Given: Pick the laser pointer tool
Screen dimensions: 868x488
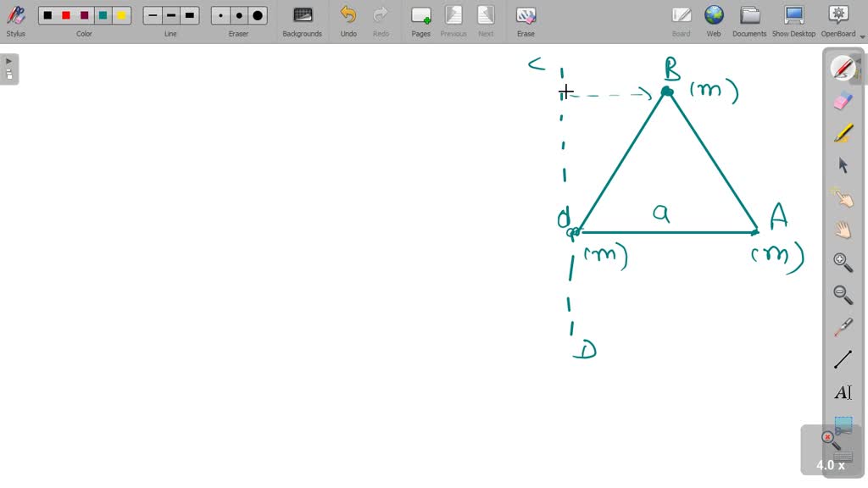Looking at the screenshot, I should point(843,327).
